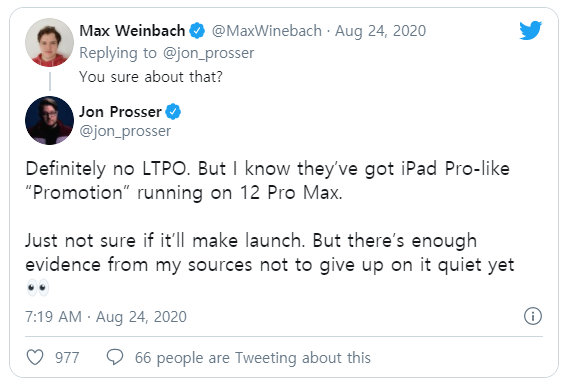Click the eyes emoji in the tweet
The width and height of the screenshot is (567, 386).
[x=38, y=287]
